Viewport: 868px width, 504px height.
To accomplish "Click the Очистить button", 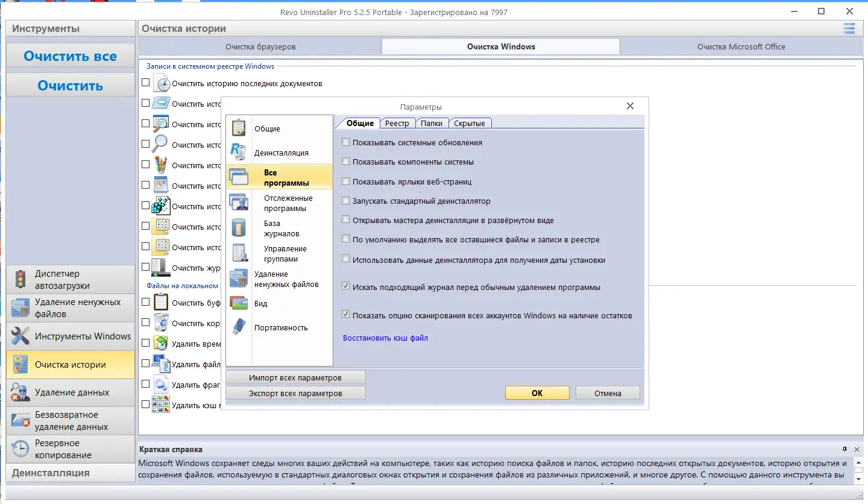I will (71, 86).
